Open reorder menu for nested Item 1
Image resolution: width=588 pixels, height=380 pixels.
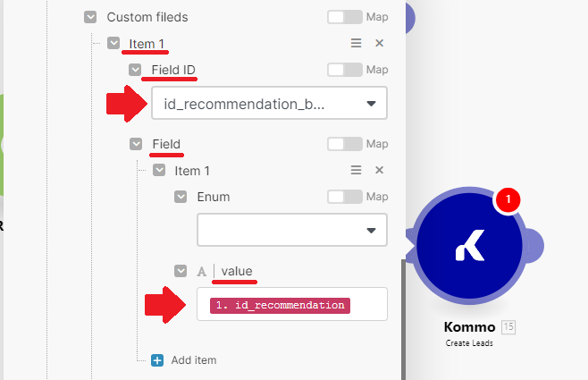pyautogui.click(x=356, y=170)
